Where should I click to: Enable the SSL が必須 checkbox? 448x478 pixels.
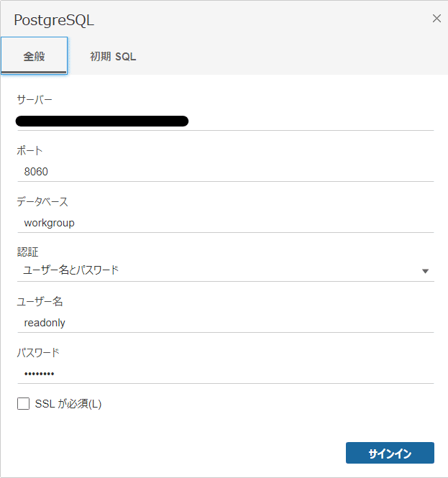click(23, 404)
